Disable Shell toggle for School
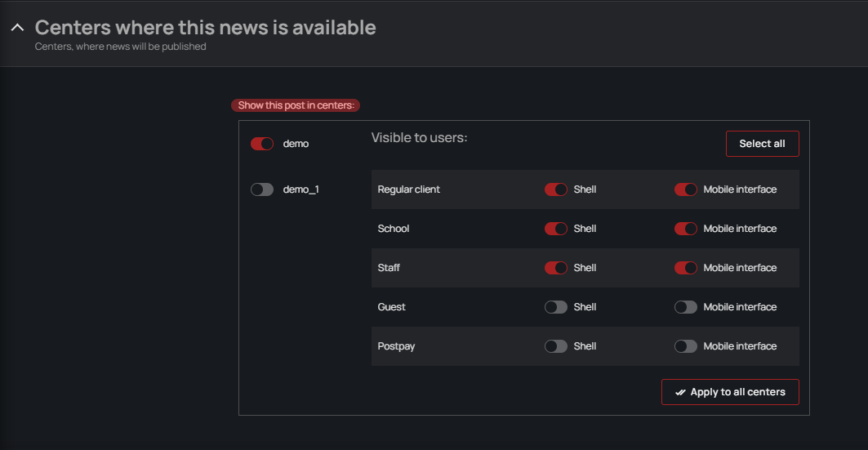 556,229
